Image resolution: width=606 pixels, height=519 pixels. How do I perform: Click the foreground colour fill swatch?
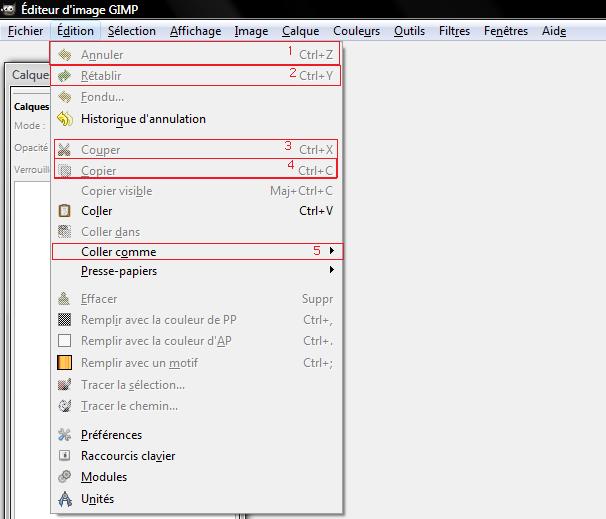coord(65,320)
